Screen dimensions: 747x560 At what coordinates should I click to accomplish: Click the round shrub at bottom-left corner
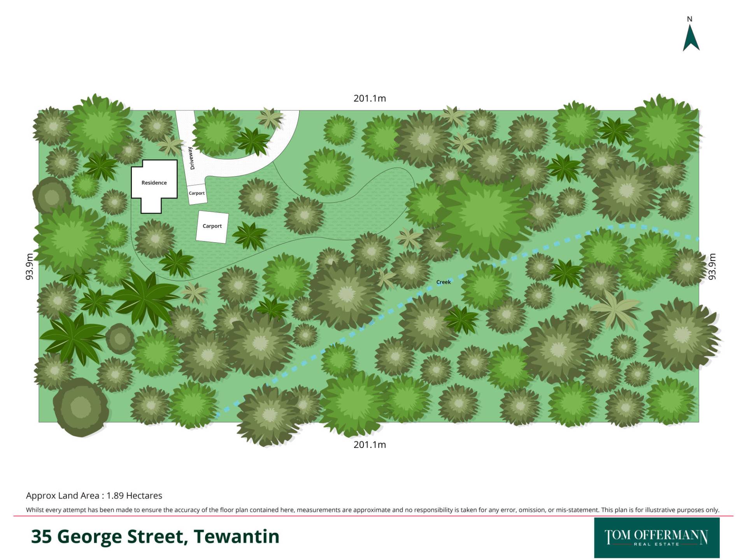point(81,407)
